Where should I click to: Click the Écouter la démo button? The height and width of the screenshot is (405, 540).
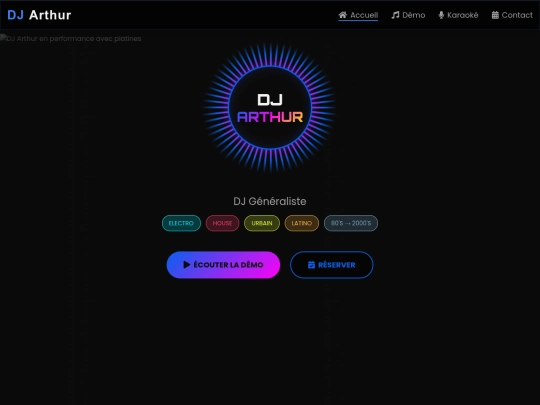(x=223, y=265)
